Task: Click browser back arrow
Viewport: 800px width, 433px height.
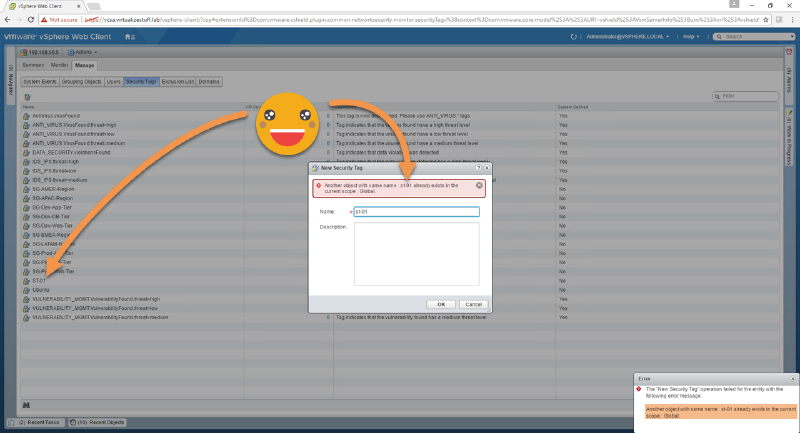Action: tap(7, 19)
